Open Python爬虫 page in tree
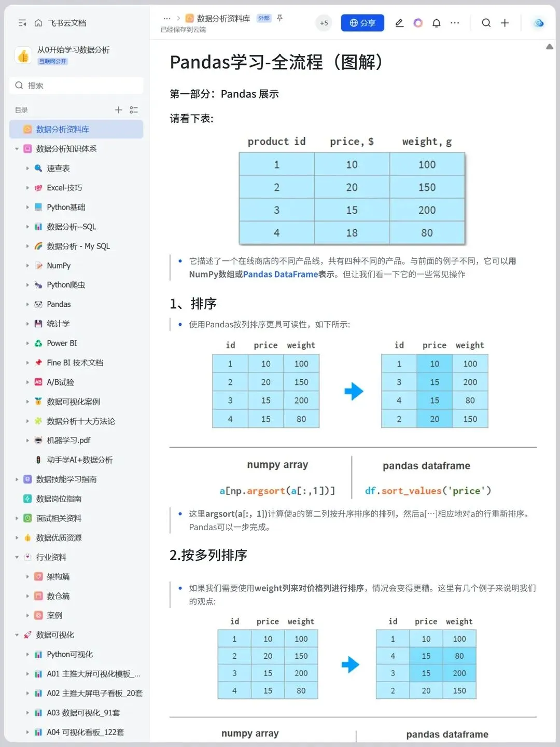 (66, 285)
